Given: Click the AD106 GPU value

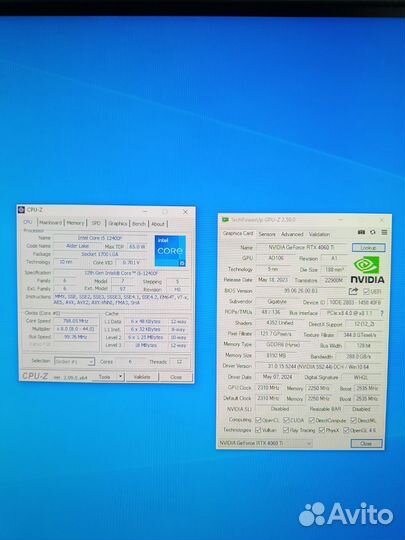Looking at the screenshot, I should (276, 258).
